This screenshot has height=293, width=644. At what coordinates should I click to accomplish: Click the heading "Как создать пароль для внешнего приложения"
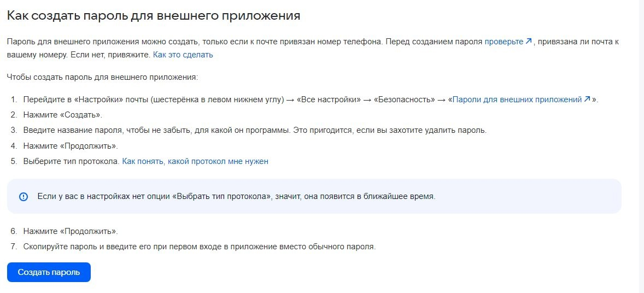pos(154,15)
